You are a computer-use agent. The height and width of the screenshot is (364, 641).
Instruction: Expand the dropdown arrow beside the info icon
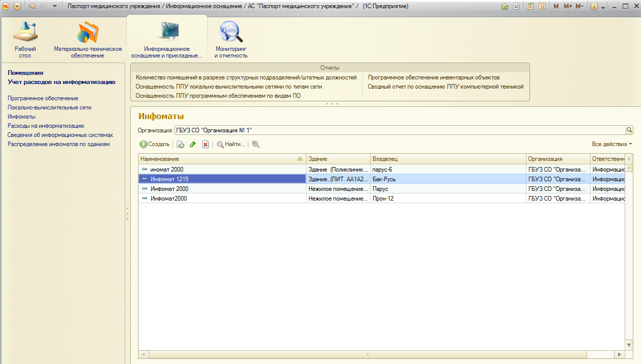603,7
